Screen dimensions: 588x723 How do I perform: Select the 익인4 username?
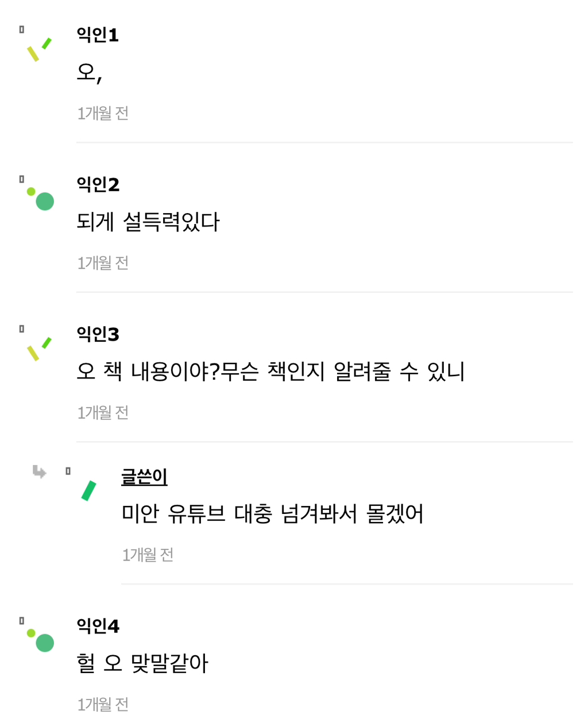click(x=98, y=625)
